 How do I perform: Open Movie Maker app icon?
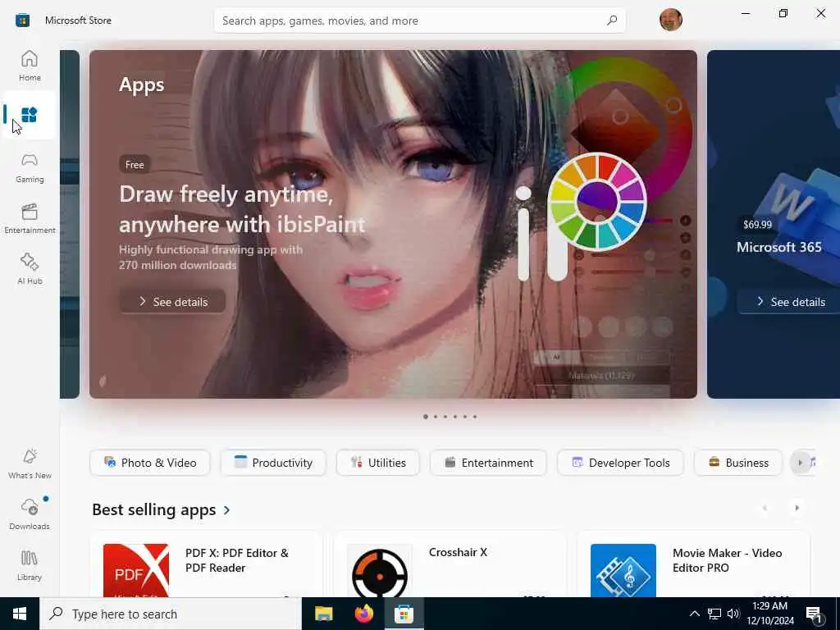coord(623,571)
